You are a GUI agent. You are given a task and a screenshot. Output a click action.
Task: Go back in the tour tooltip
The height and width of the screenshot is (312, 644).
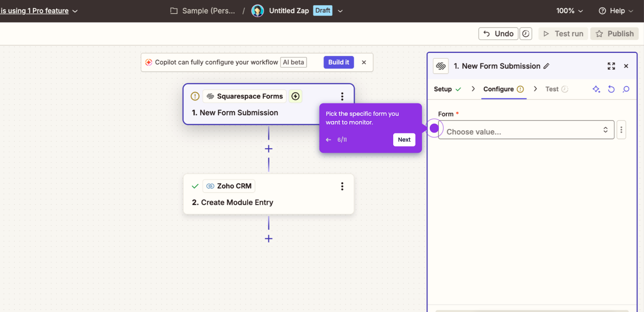tap(328, 140)
